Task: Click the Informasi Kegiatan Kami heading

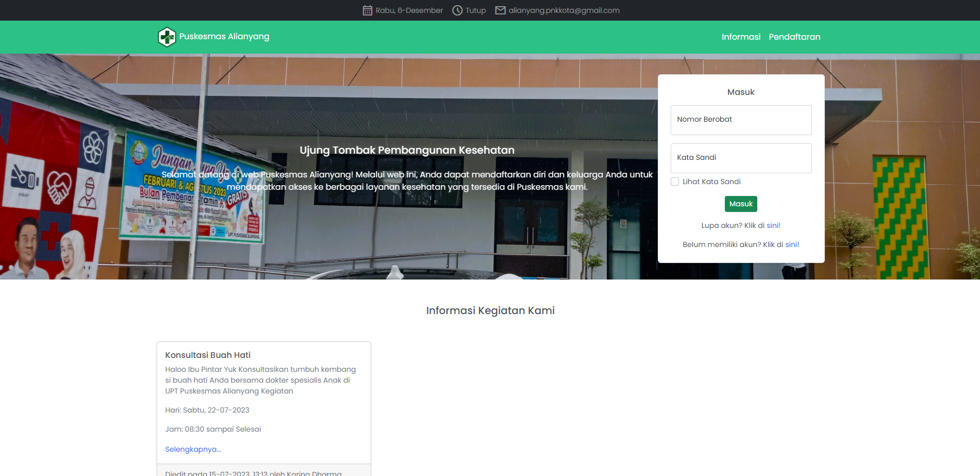Action: 490,310
